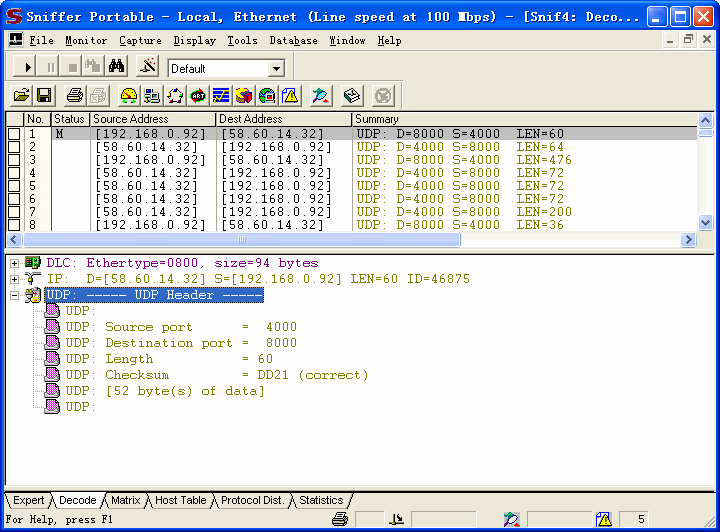Open the Default profile dropdown
Viewport: 720px width, 532px height.
(x=276, y=68)
